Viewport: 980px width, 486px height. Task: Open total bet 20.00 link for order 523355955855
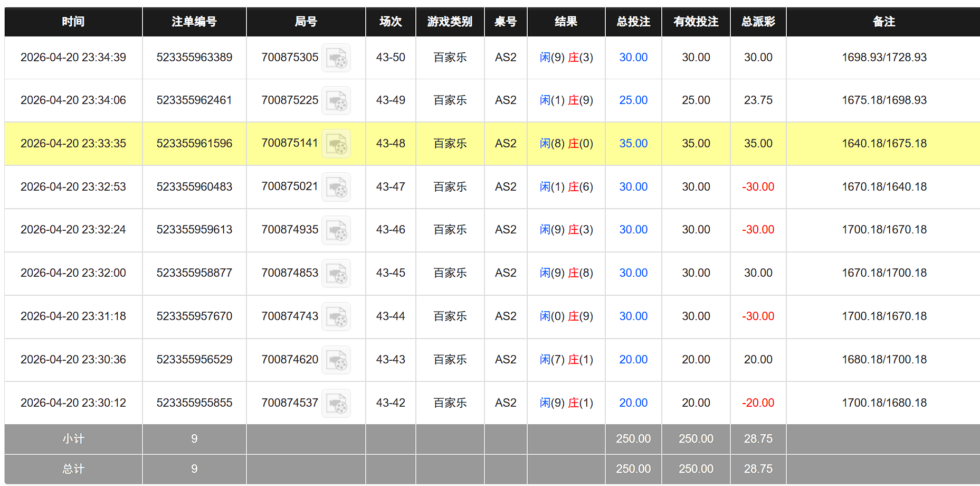[x=633, y=403]
